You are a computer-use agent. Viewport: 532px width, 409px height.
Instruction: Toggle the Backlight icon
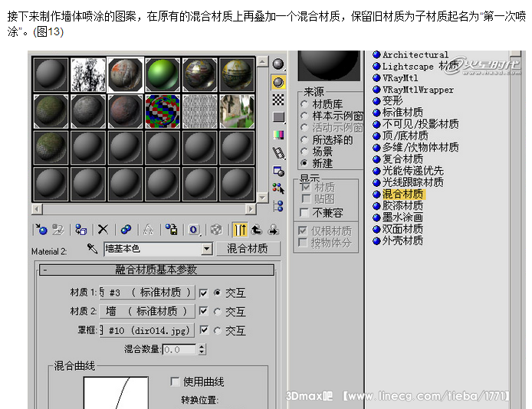[278, 82]
